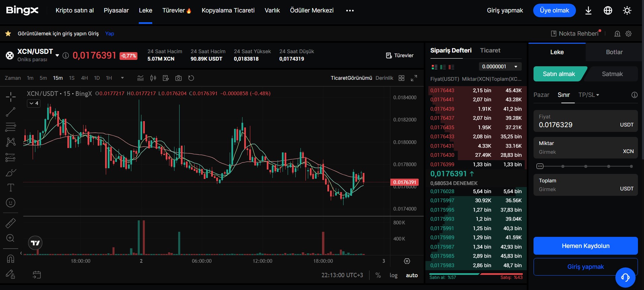Open the multi-chart grid layout icon
Screen dimensions: 644x290
point(401,78)
